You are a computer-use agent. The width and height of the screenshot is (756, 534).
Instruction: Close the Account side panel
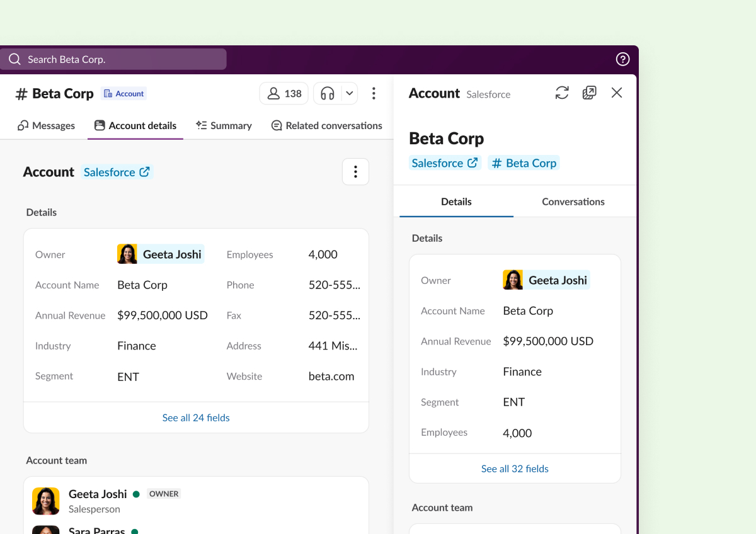pyautogui.click(x=617, y=93)
